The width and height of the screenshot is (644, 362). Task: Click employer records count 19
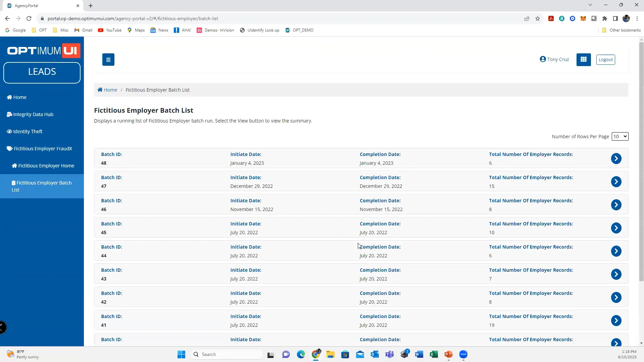point(492,325)
